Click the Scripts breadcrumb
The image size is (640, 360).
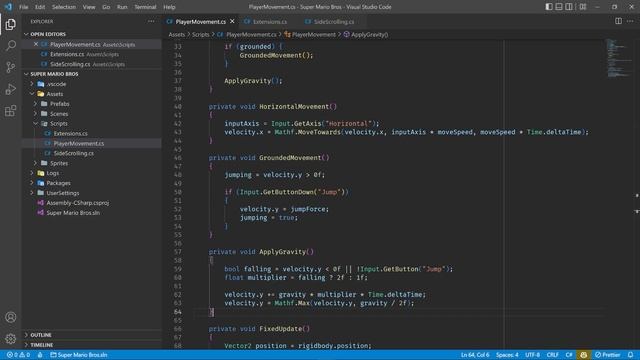pyautogui.click(x=200, y=35)
